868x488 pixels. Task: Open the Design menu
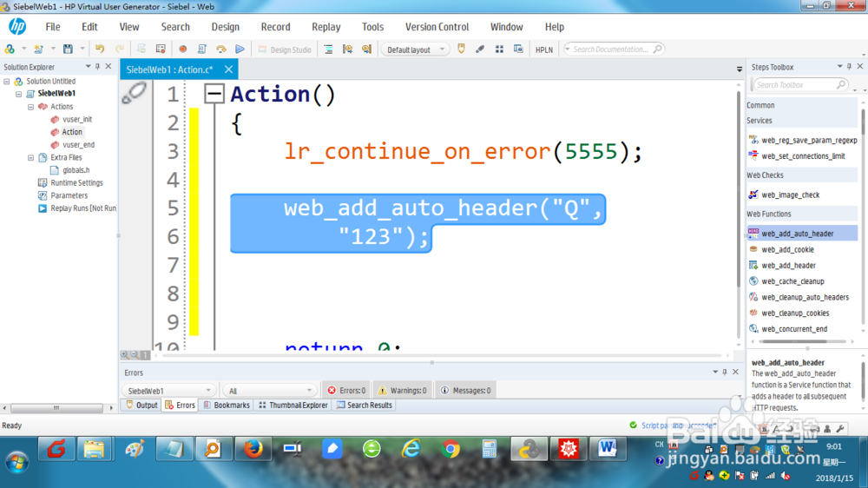(x=226, y=27)
